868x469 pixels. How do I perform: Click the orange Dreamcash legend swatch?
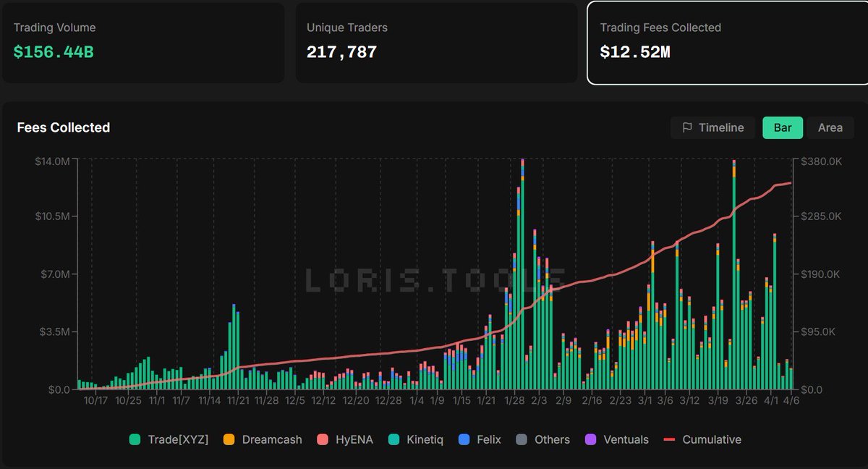click(x=228, y=439)
